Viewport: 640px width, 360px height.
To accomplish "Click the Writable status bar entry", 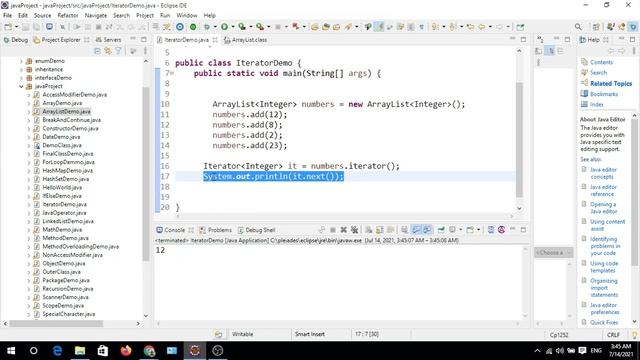I will pyautogui.click(x=242, y=334).
